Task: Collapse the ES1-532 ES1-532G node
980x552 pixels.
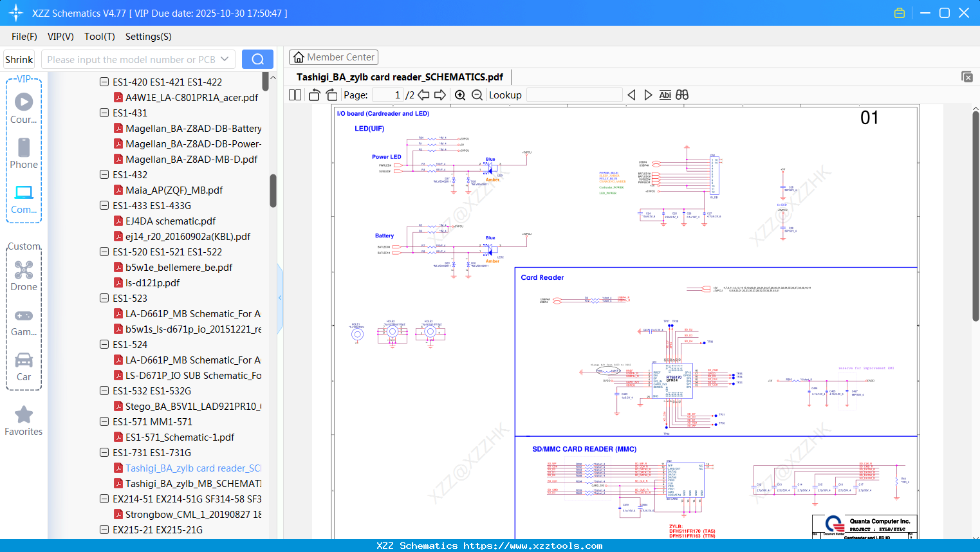Action: coord(104,391)
